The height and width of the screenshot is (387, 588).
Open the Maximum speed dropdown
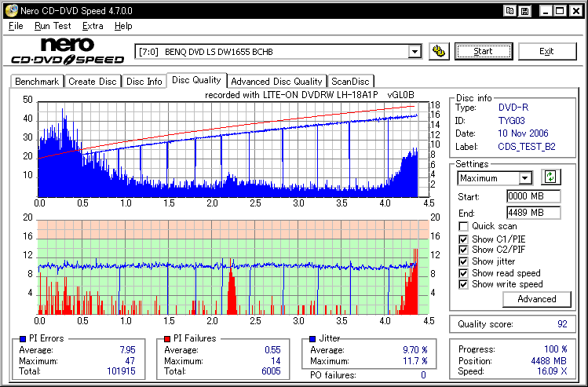(x=525, y=178)
